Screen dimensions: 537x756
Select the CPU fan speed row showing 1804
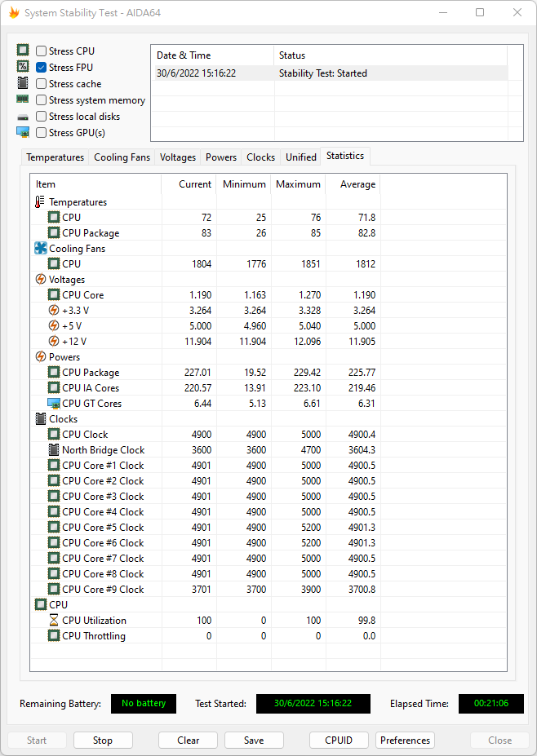coord(268,263)
